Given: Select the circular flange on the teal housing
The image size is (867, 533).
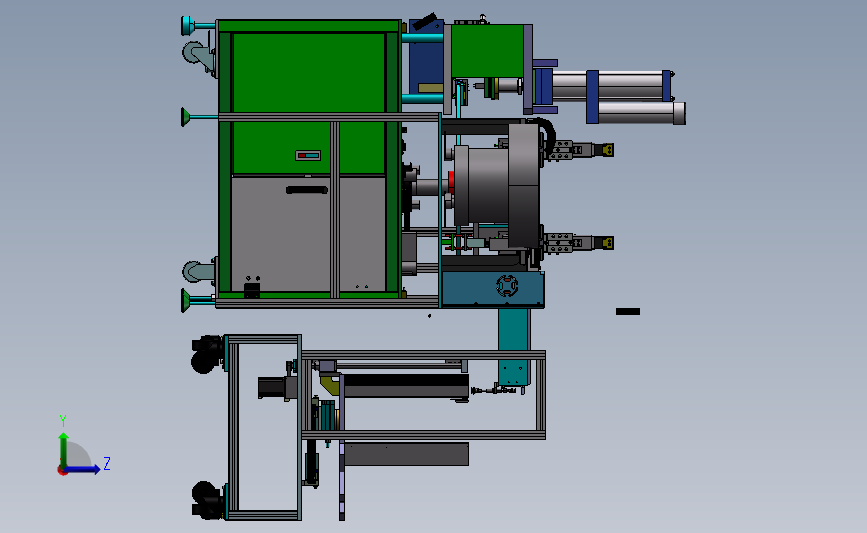Looking at the screenshot, I should [x=507, y=286].
